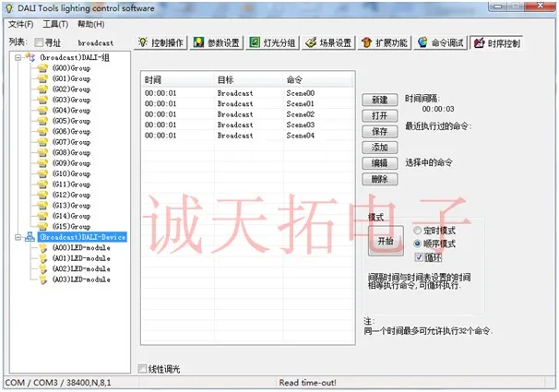
Task: Click the (G00)Group lamp icon
Action: point(42,68)
